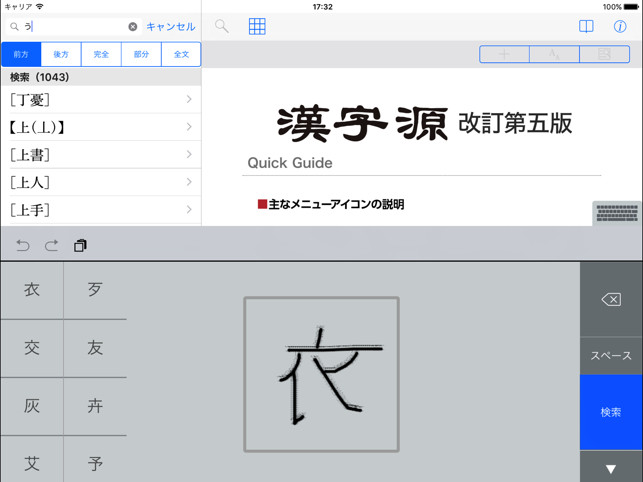This screenshot has width=643, height=482.
Task: Tap the スペース space key
Action: 611,356
